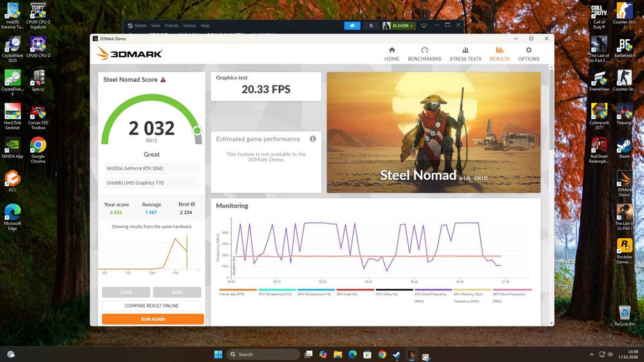Open the GCC desktop icon
This screenshot has height=362, width=644.
[x=12, y=181]
